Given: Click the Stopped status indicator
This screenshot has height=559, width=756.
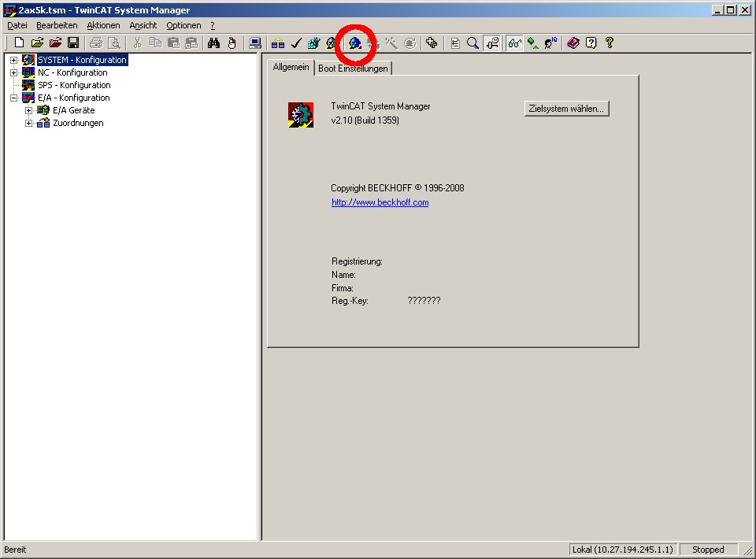Looking at the screenshot, I should (x=708, y=550).
